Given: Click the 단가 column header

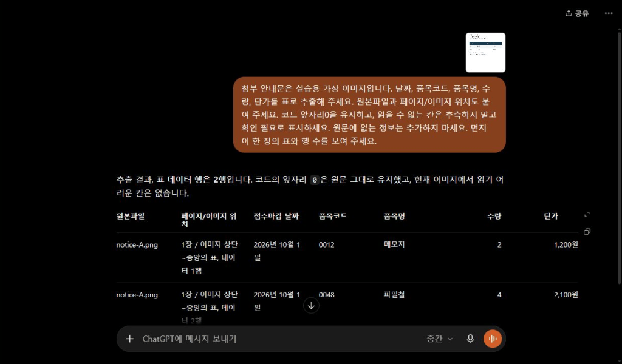Looking at the screenshot, I should [551, 216].
